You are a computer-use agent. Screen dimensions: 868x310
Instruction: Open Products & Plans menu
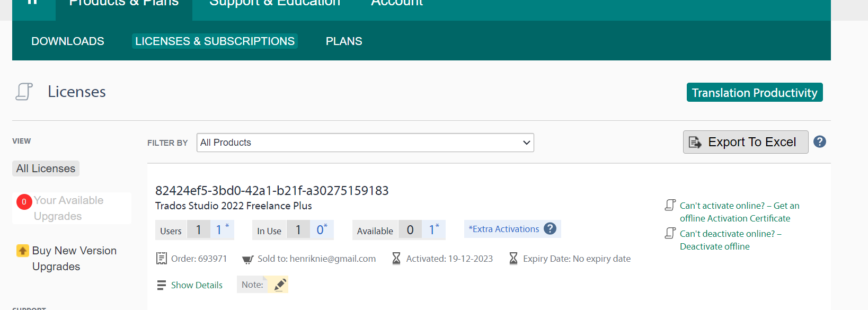pyautogui.click(x=124, y=3)
